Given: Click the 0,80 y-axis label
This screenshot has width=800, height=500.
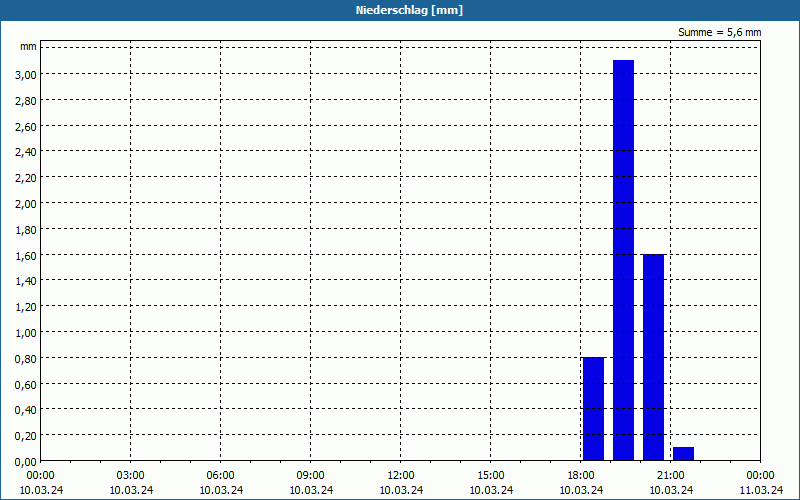Looking at the screenshot, I should click(x=26, y=359).
